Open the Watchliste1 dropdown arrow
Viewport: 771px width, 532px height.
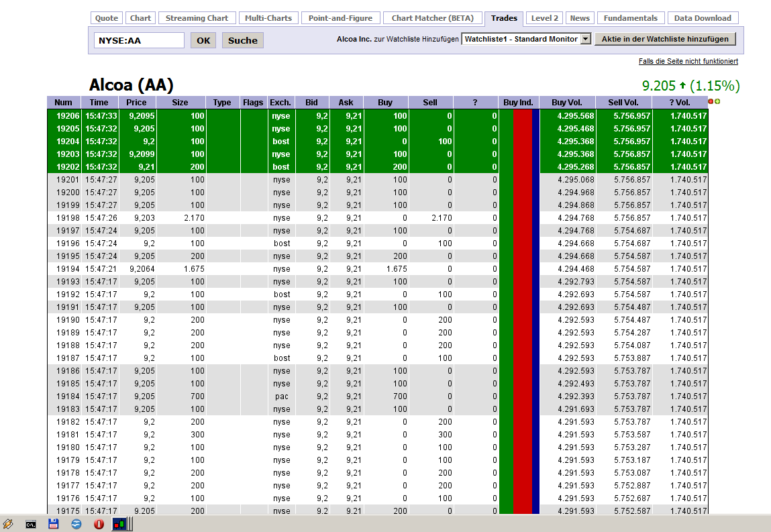coord(585,39)
